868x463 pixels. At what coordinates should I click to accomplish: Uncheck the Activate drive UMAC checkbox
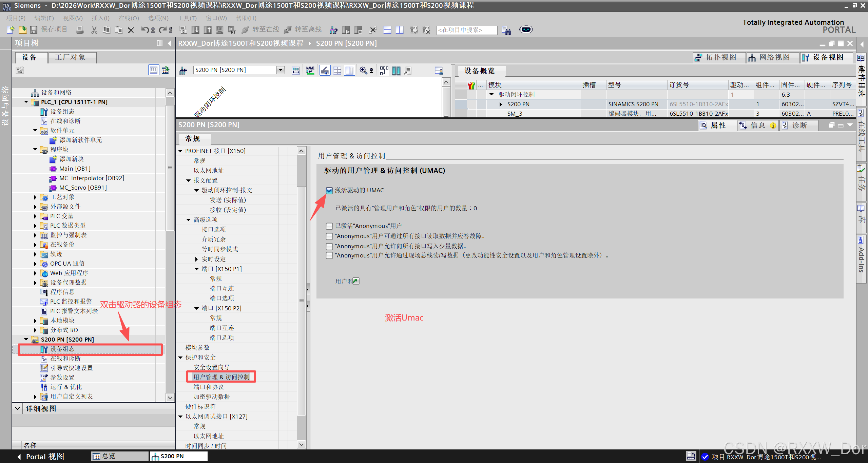tap(329, 190)
